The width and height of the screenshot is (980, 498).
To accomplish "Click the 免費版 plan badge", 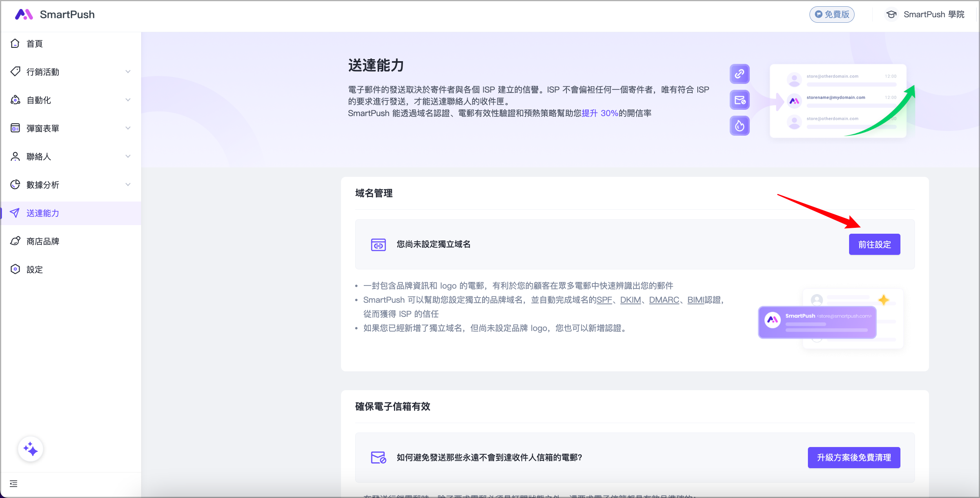I will coord(832,15).
